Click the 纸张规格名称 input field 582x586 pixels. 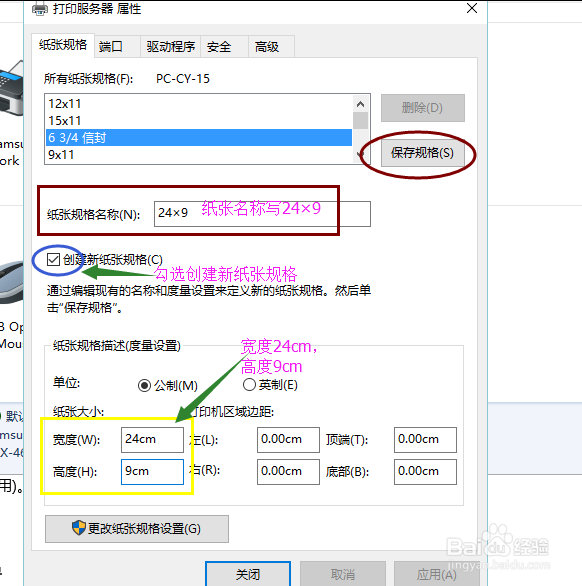point(262,214)
